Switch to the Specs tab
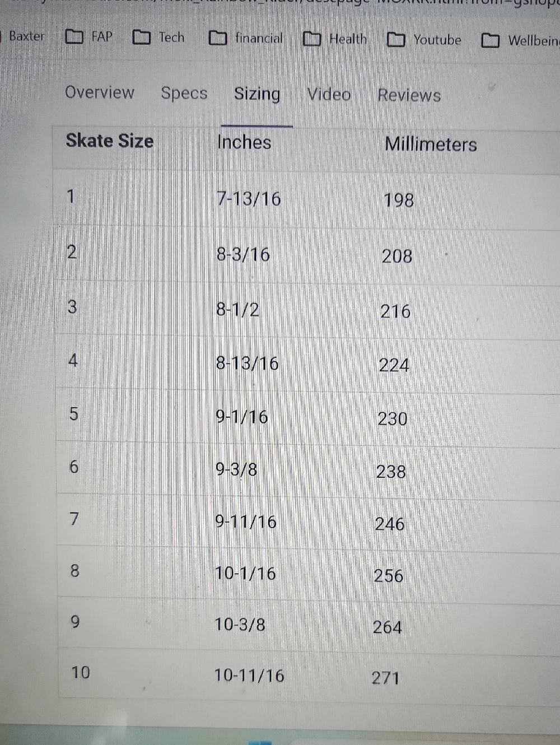Image resolution: width=560 pixels, height=745 pixels. [x=184, y=94]
